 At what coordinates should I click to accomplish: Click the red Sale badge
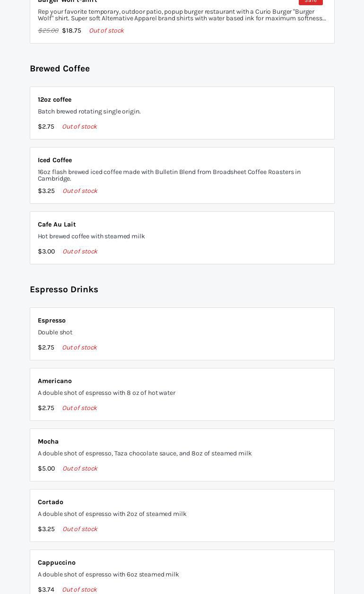(310, 1)
